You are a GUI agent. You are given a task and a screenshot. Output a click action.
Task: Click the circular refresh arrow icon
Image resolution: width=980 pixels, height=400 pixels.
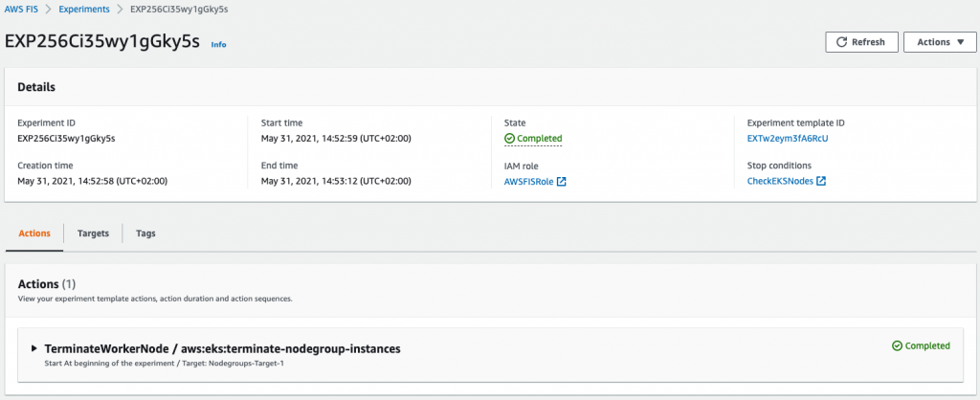pos(841,42)
